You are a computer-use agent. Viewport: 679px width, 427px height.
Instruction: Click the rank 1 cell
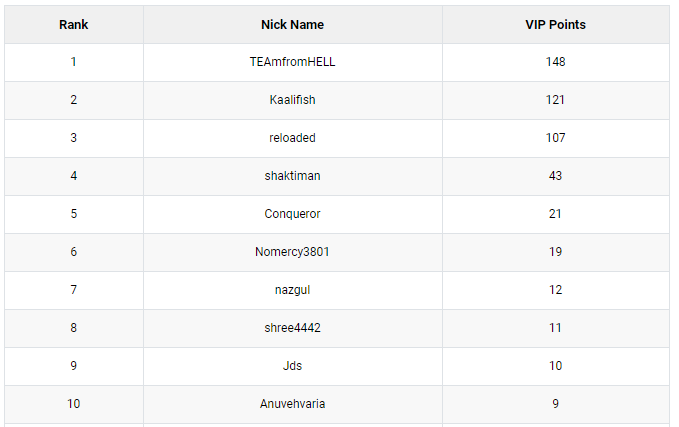coord(74,62)
